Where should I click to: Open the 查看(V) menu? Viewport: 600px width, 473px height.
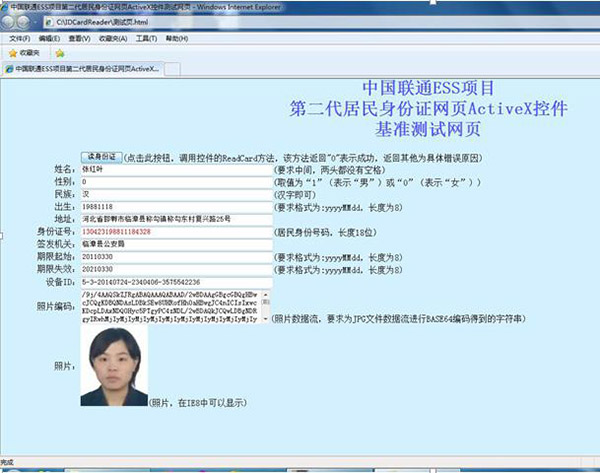[81, 37]
